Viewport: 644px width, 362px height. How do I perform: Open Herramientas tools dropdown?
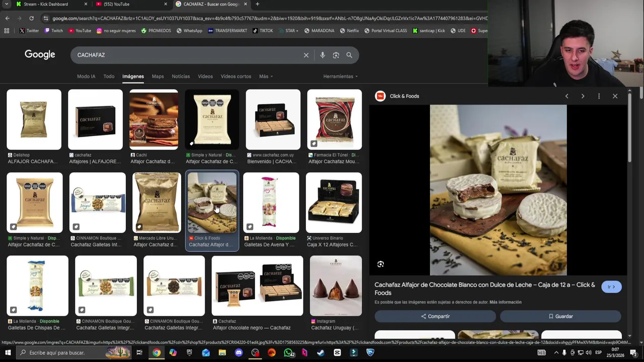(341, 76)
